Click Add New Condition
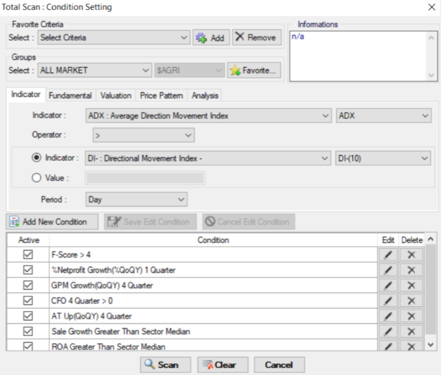Image resolution: width=441 pixels, height=375 pixels. (x=52, y=222)
